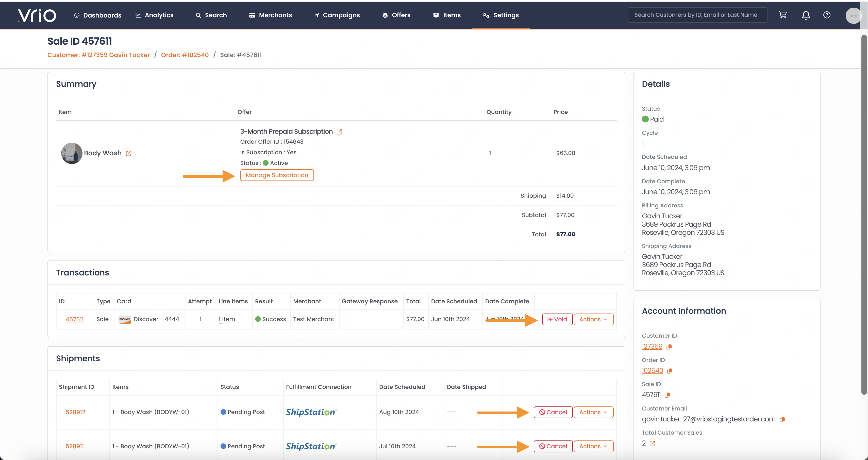Select the $63.00 price cell

click(565, 153)
